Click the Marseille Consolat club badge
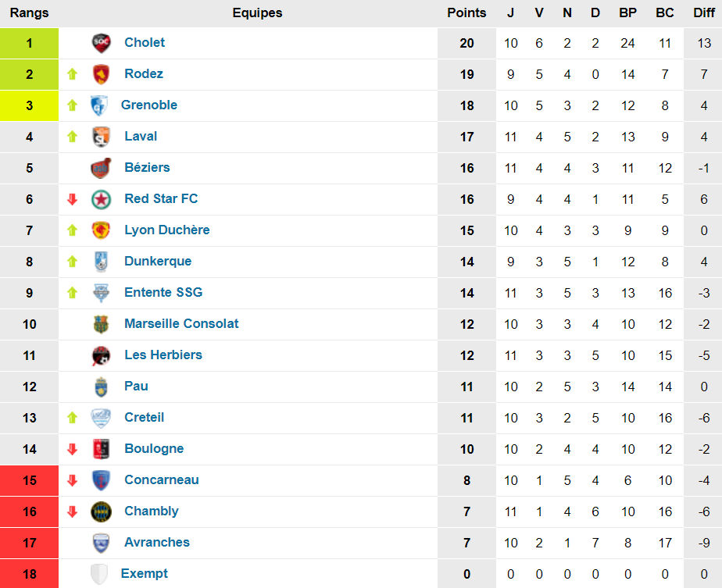The image size is (722, 588). 101,324
